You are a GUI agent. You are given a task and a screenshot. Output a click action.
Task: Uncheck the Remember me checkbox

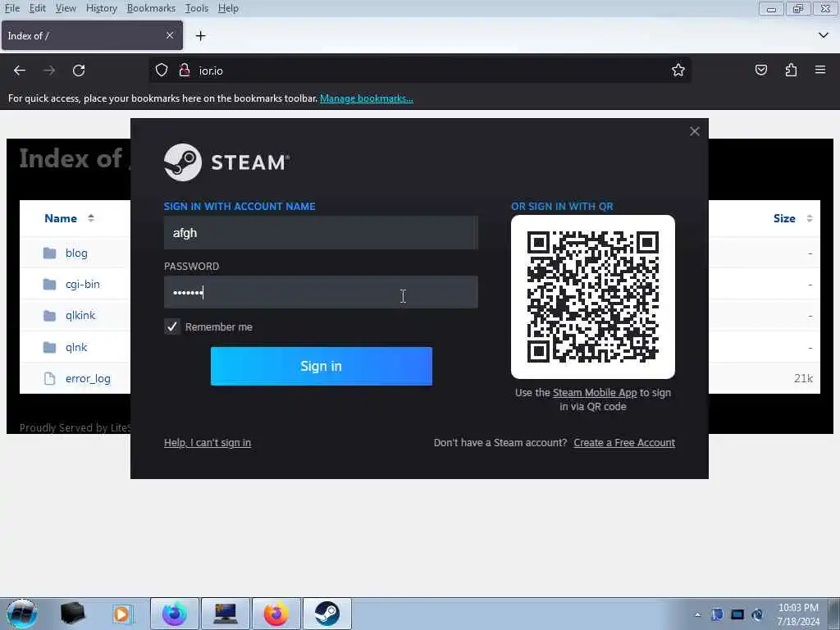(172, 326)
